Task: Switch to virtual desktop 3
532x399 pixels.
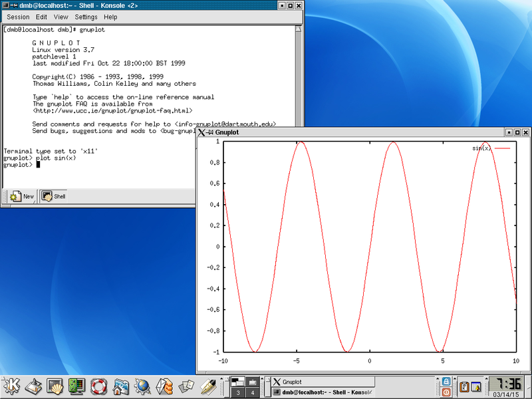Action: (x=238, y=392)
